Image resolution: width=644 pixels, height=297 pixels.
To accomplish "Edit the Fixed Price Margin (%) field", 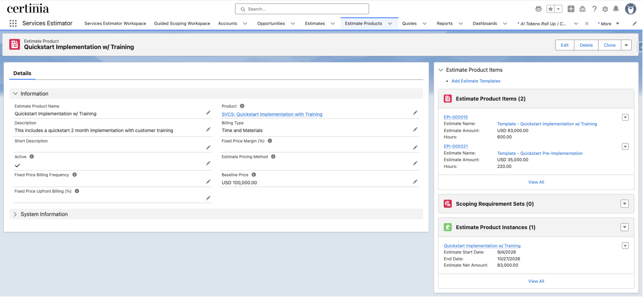I will [x=415, y=147].
